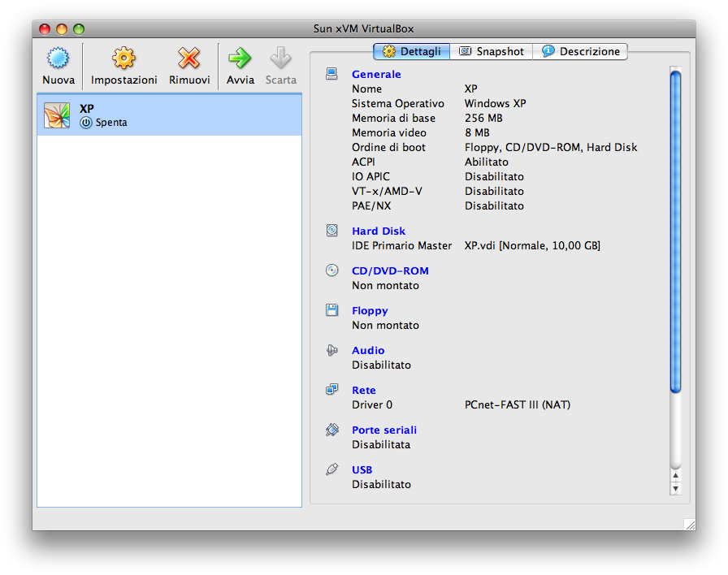Screen dimensions: 728x575
Task: Click the 'Sistema Operativo' label
Action: pos(397,103)
